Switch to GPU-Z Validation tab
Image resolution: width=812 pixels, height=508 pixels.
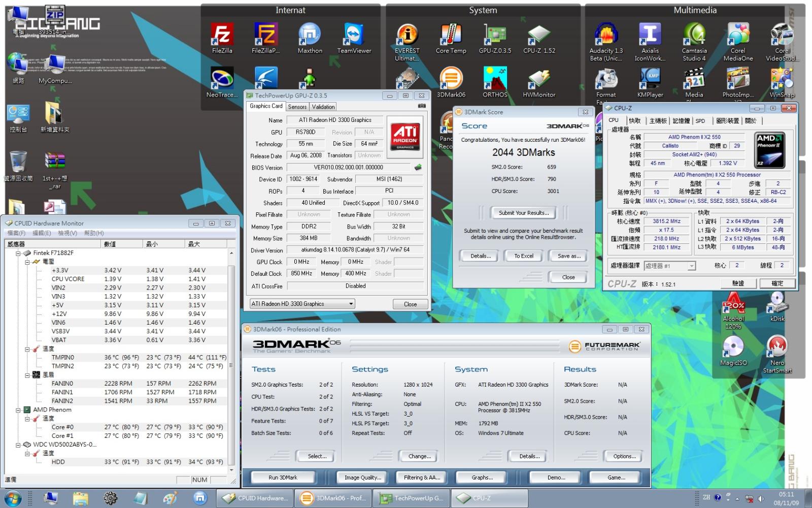323,107
